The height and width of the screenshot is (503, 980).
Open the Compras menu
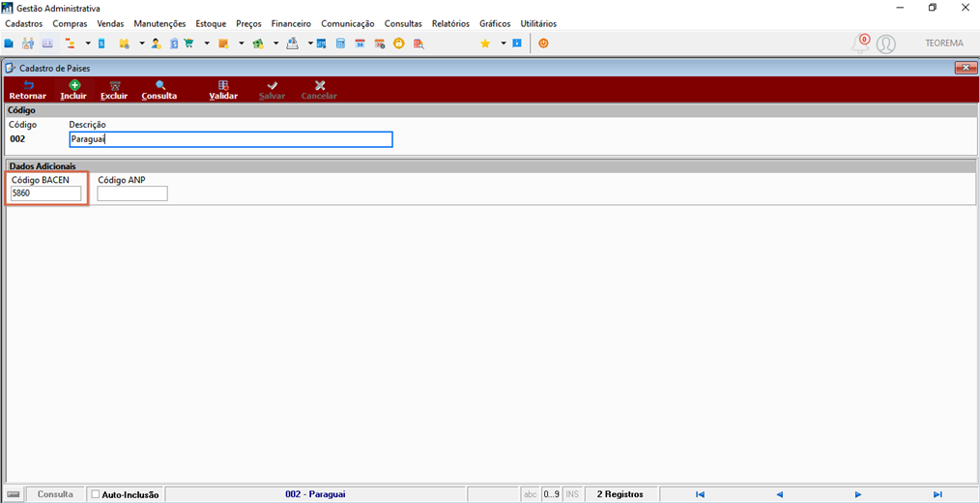click(70, 24)
